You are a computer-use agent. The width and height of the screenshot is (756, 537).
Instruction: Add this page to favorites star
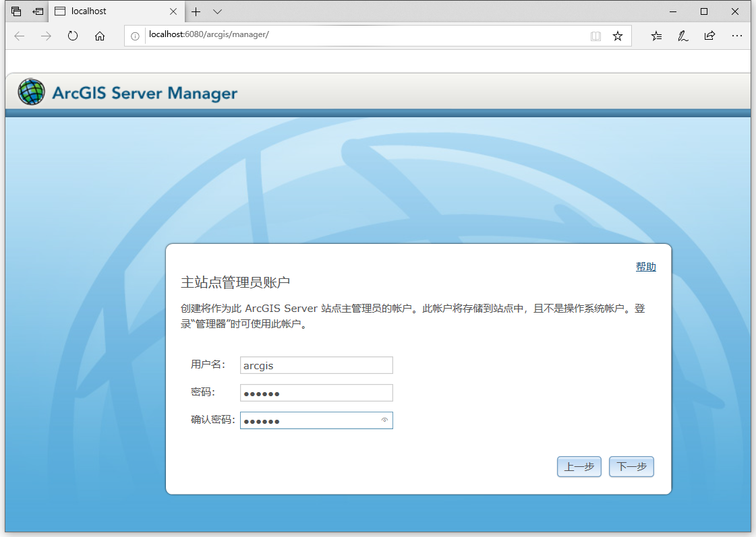click(618, 36)
